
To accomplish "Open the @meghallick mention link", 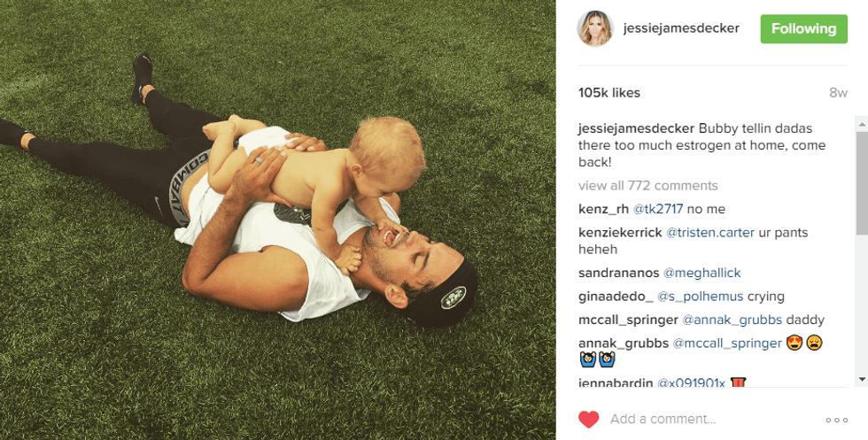I will [x=701, y=273].
